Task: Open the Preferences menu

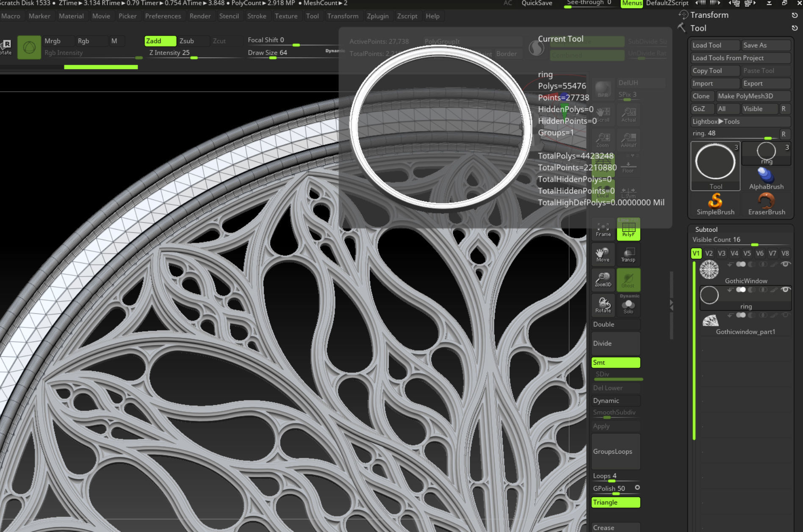Action: point(163,16)
